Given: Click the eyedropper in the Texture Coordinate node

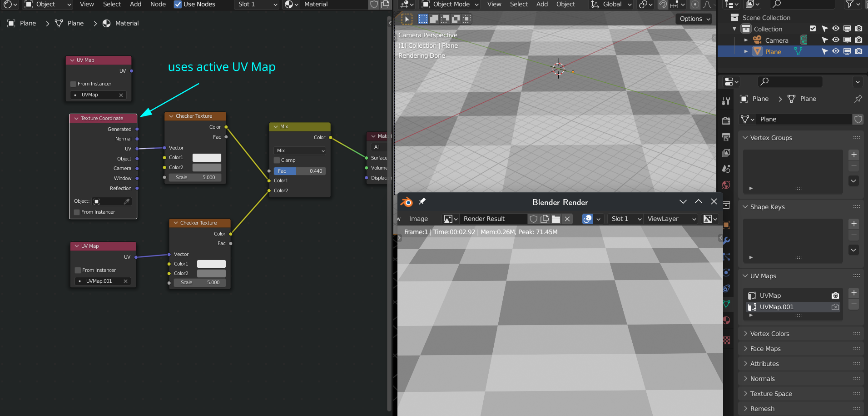Looking at the screenshot, I should click(127, 201).
